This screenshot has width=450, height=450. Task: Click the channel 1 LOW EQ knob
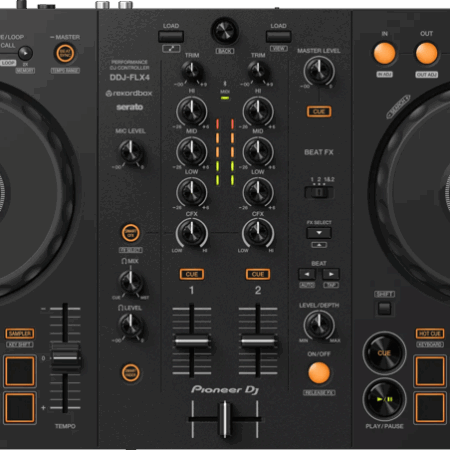tap(192, 192)
